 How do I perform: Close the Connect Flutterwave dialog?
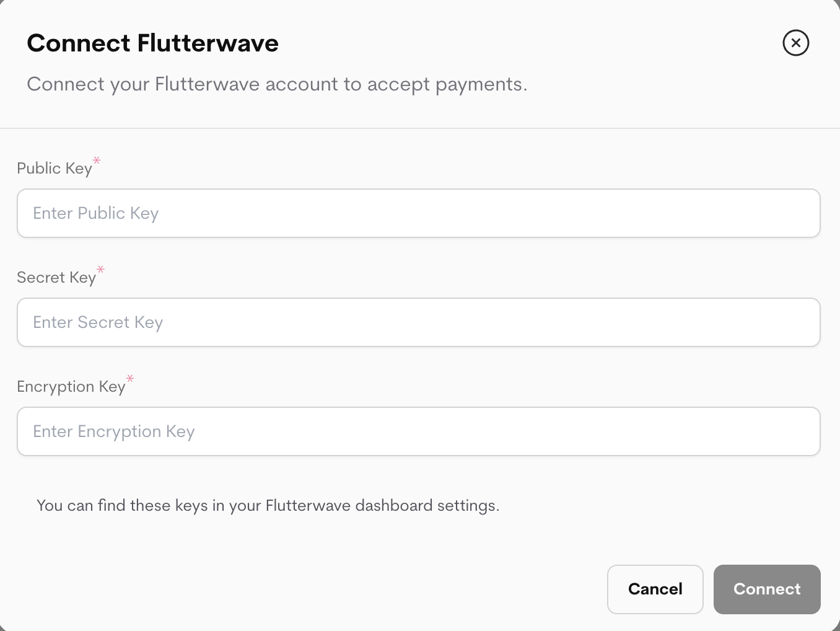tap(795, 43)
